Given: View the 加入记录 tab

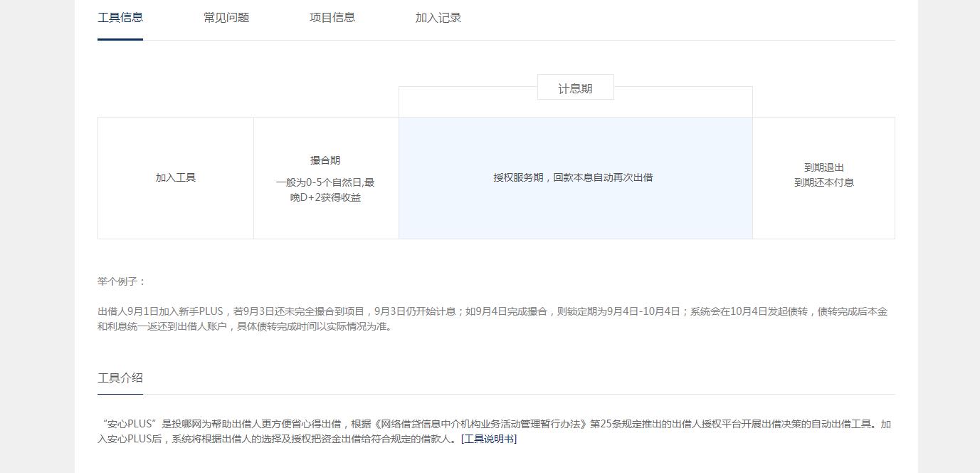Looking at the screenshot, I should click(x=438, y=18).
